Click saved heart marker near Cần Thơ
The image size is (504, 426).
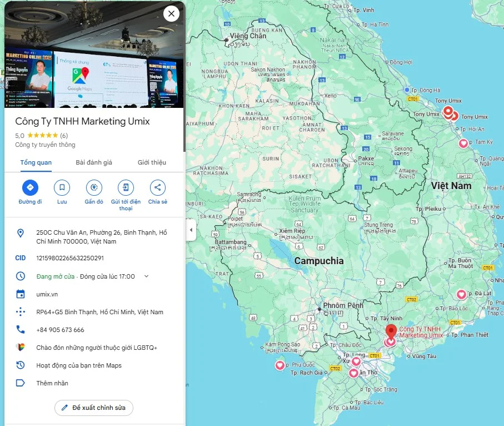(353, 373)
